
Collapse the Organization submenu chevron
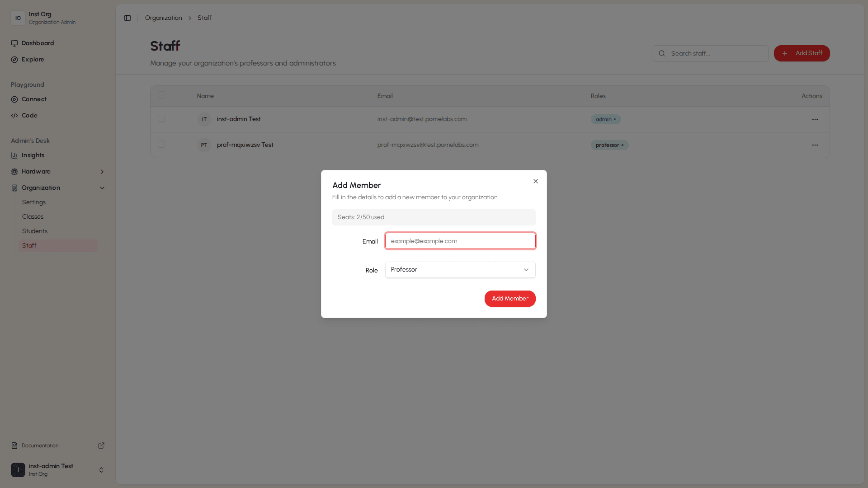pos(102,188)
